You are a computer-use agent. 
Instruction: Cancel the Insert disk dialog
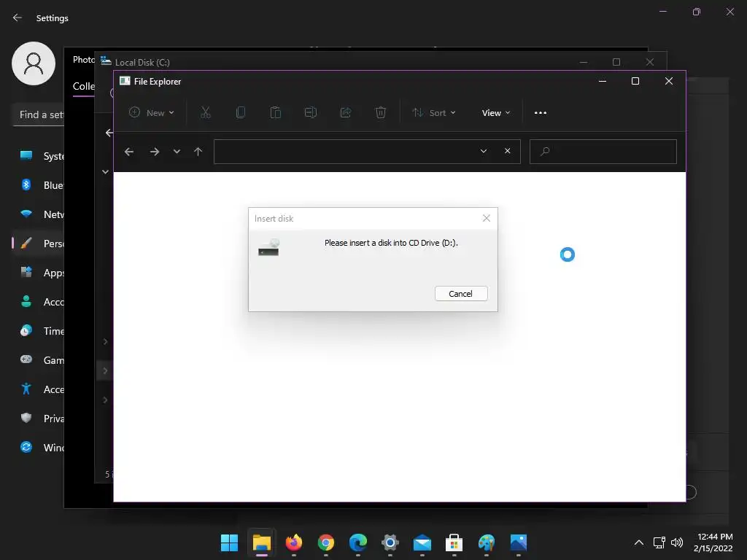click(x=461, y=294)
